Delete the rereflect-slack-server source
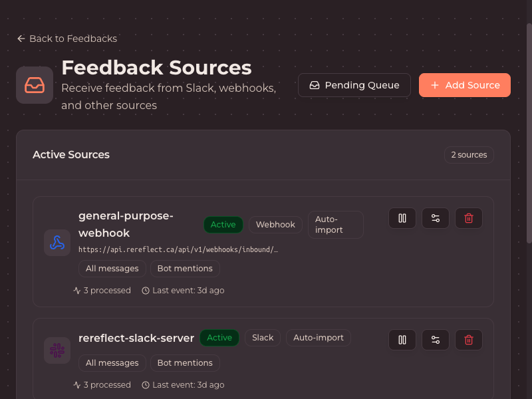The height and width of the screenshot is (399, 532). point(468,340)
